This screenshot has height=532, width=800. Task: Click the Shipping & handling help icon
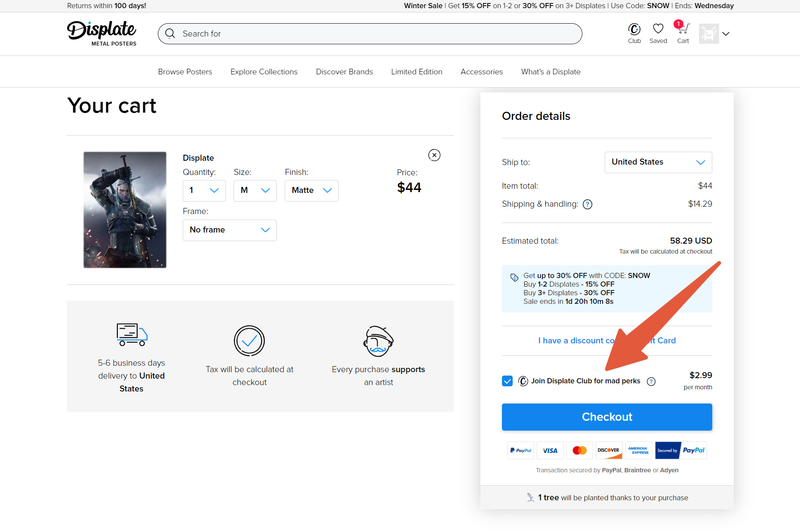[x=588, y=205]
